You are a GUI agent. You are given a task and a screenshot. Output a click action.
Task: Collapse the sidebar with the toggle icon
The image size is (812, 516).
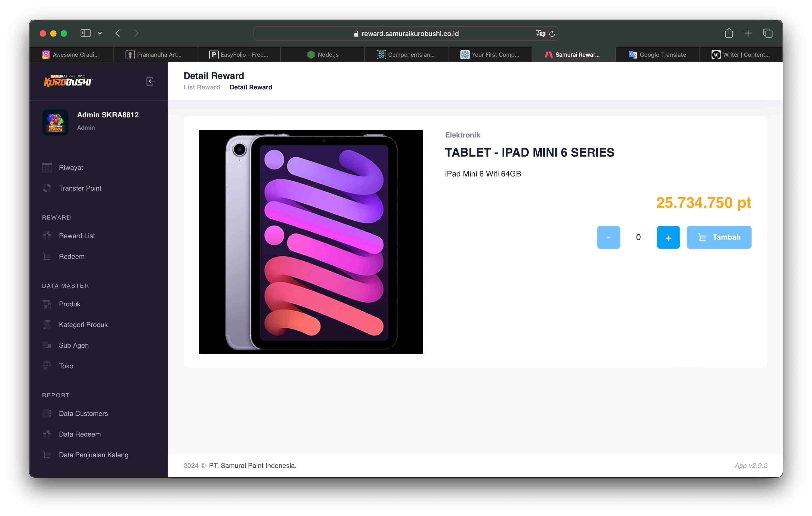(x=150, y=81)
